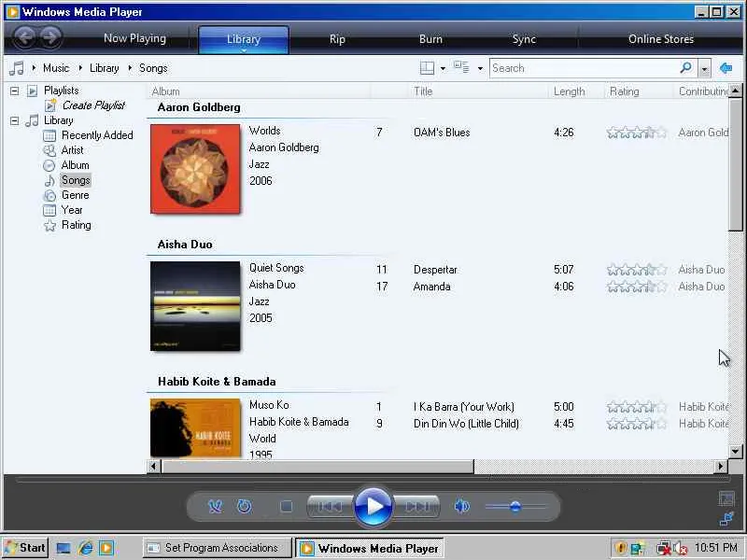Expand the arrow before Songs in breadcrumb
This screenshot has width=747, height=560.
tap(130, 67)
